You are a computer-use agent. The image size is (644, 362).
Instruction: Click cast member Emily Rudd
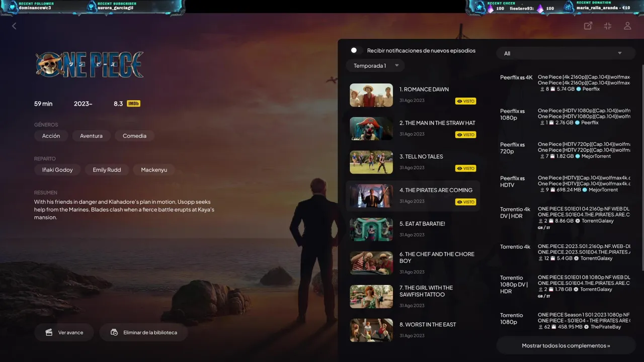click(x=107, y=170)
